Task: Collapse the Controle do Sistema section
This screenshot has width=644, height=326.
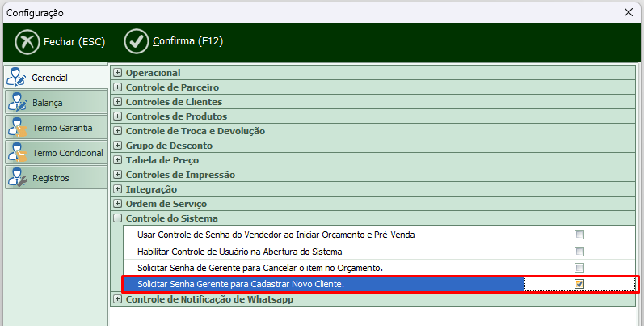Action: [118, 218]
